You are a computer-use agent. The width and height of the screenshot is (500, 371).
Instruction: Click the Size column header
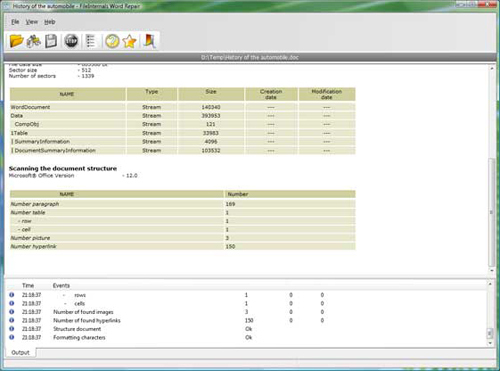pyautogui.click(x=211, y=94)
